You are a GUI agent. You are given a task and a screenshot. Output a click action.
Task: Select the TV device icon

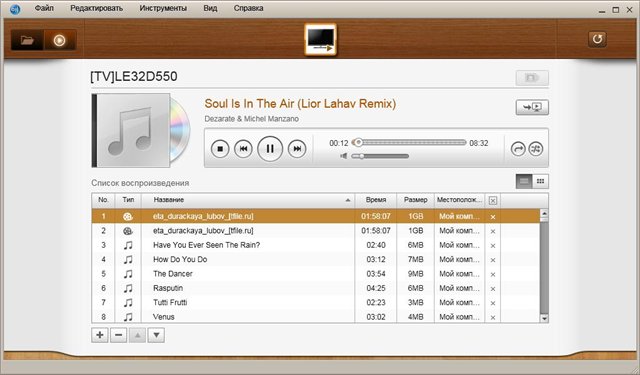(320, 40)
